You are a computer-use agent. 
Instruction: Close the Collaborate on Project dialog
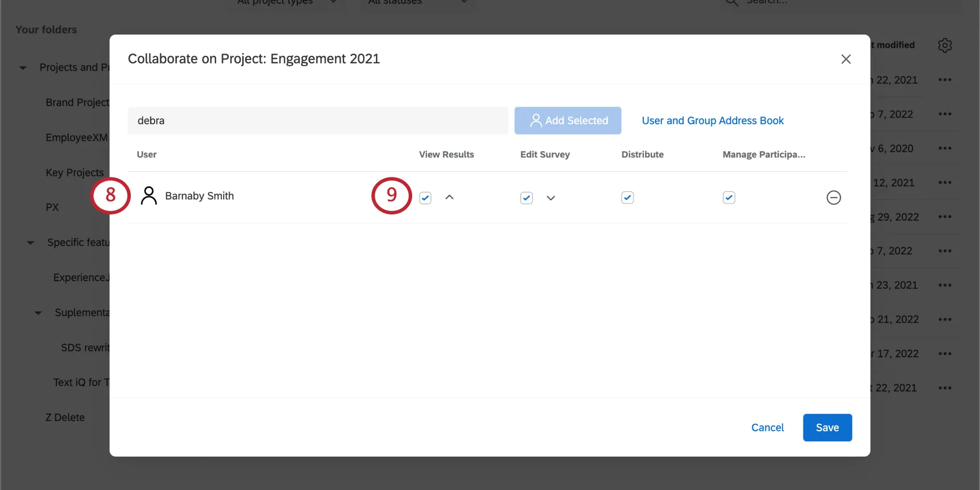846,59
